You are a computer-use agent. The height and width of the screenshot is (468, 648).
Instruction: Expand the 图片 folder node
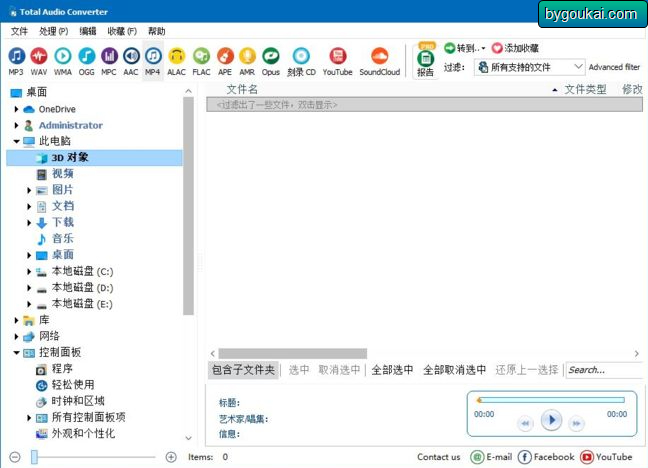29,190
